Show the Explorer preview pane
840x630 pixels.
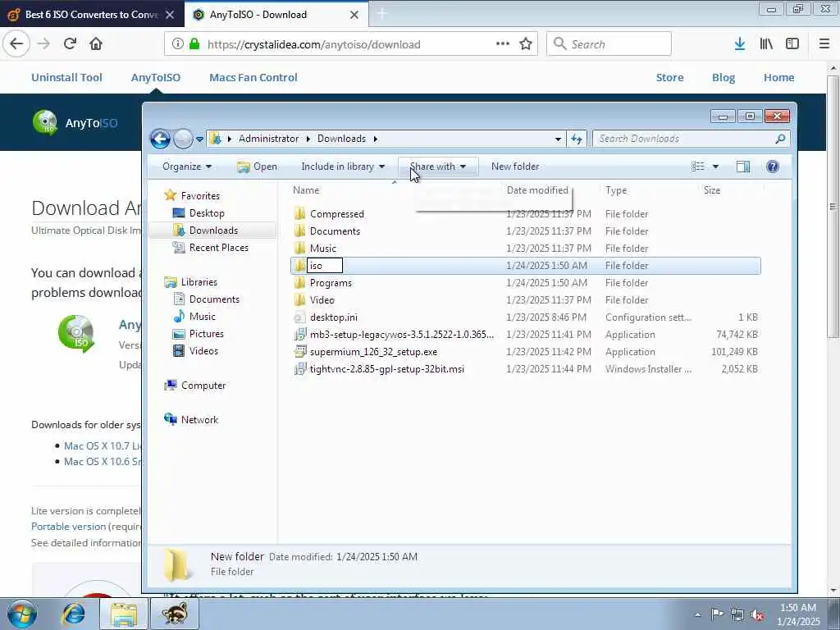[x=743, y=167]
